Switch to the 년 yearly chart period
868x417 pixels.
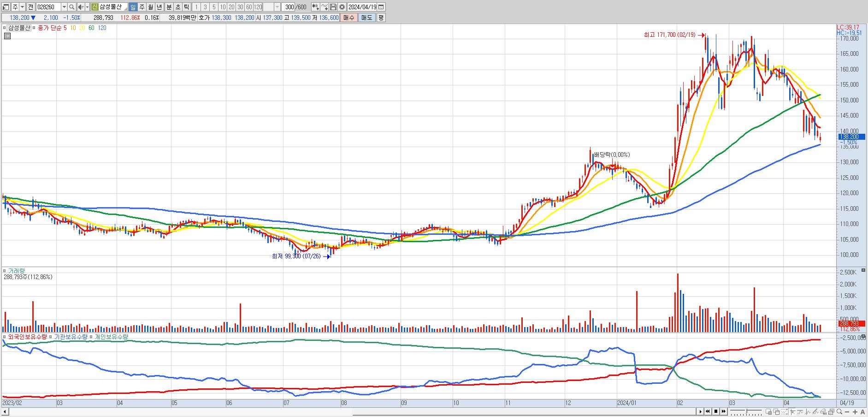159,7
